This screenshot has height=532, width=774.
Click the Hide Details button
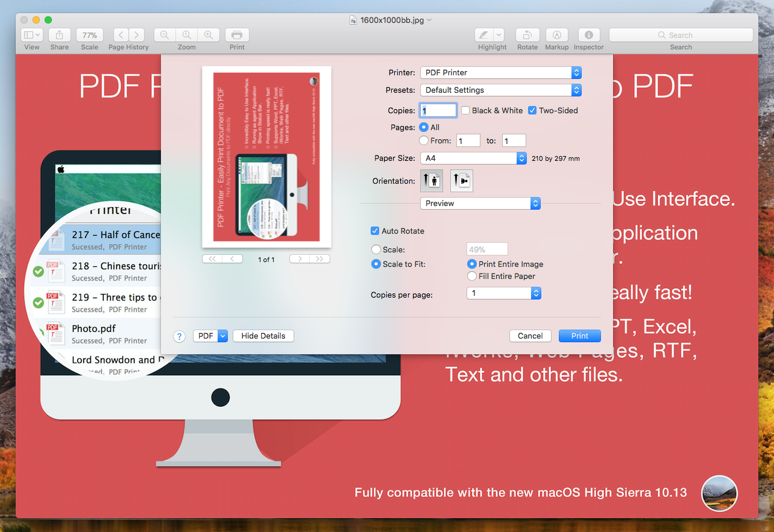[x=263, y=336]
